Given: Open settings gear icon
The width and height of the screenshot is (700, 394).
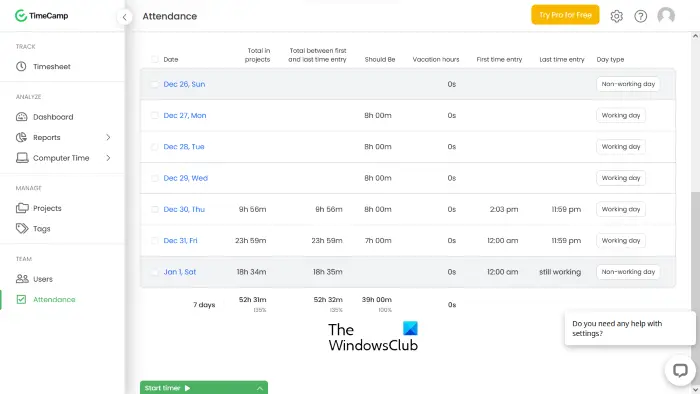Looking at the screenshot, I should point(617,16).
